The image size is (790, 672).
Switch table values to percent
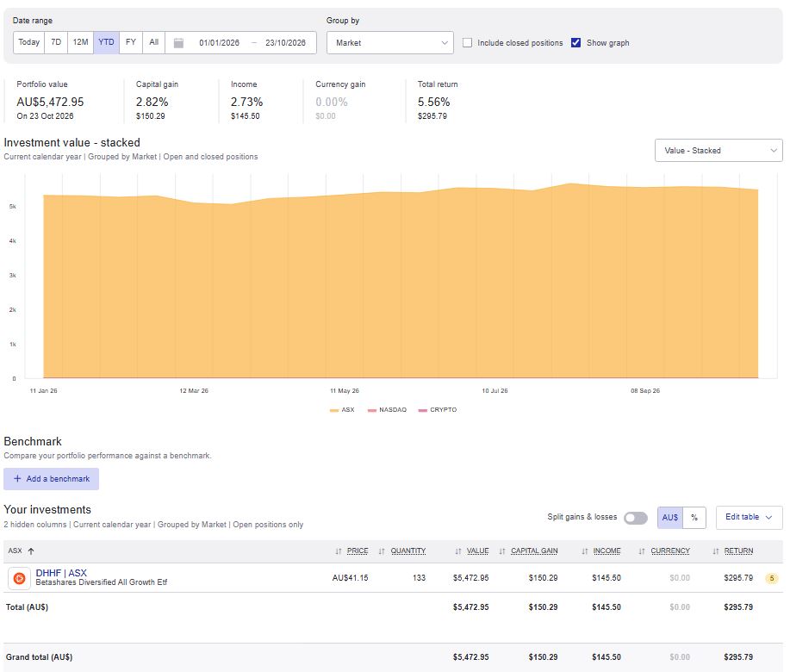(x=694, y=517)
